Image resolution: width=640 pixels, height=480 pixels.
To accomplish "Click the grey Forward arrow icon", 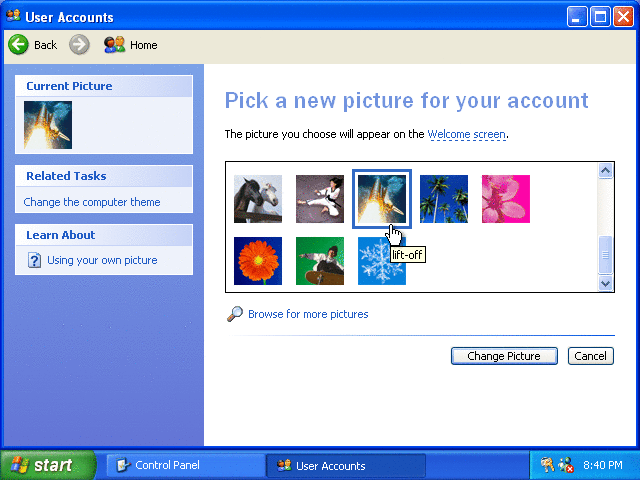I will (x=79, y=44).
